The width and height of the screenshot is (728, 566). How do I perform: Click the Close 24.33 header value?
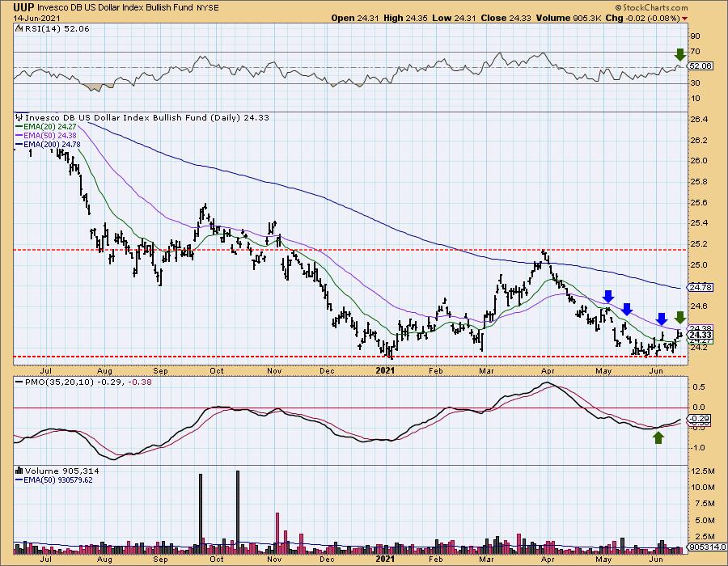(506, 18)
